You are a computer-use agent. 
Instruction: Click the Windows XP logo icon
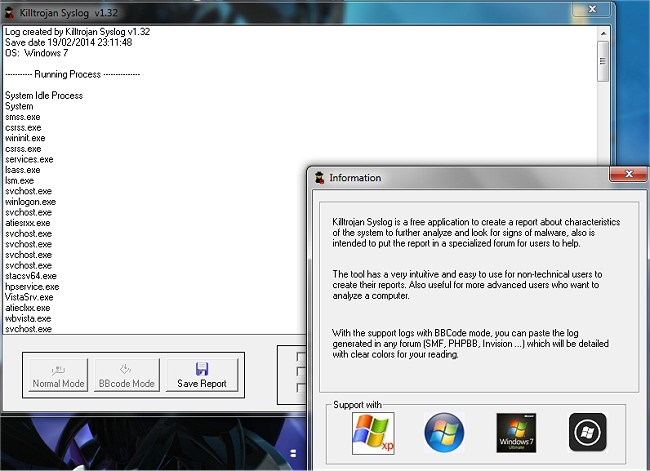[x=373, y=433]
